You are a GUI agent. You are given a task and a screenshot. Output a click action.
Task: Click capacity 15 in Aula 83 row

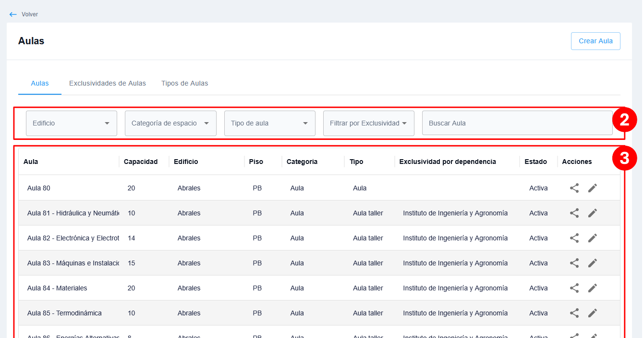pyautogui.click(x=131, y=263)
